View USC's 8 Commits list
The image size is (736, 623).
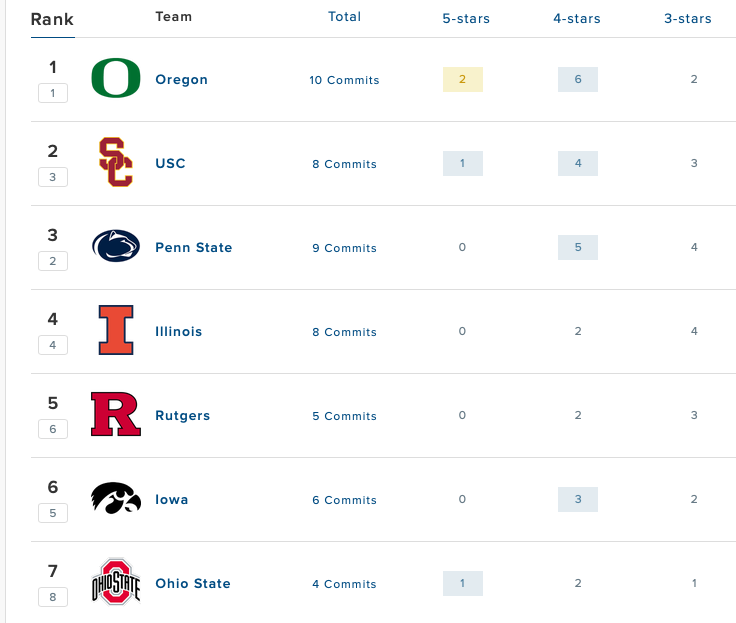click(x=345, y=164)
